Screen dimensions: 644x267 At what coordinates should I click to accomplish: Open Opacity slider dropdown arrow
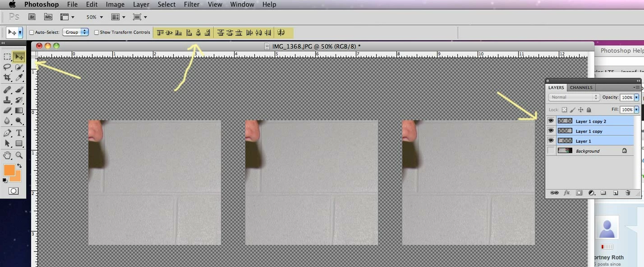pyautogui.click(x=636, y=97)
